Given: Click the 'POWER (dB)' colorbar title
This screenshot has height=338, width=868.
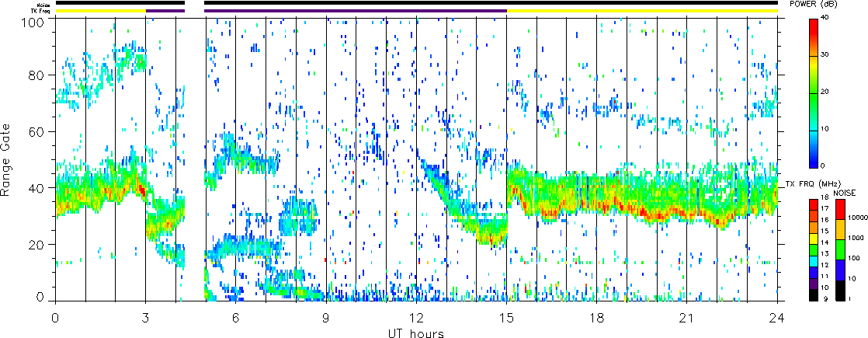Looking at the screenshot, I should 812,5.
